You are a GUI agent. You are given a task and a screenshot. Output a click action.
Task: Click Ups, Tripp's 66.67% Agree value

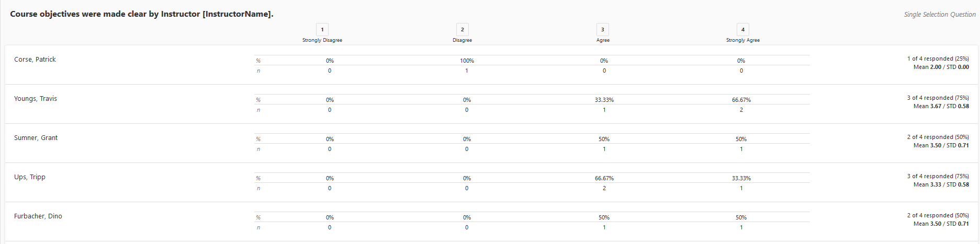(x=604, y=178)
